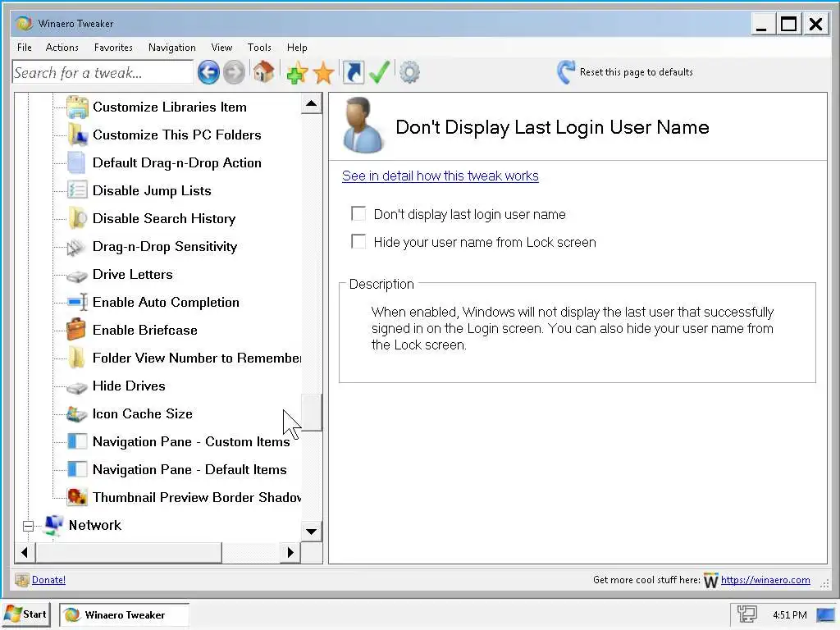
Task: Open the Help menu
Action: pyautogui.click(x=297, y=47)
